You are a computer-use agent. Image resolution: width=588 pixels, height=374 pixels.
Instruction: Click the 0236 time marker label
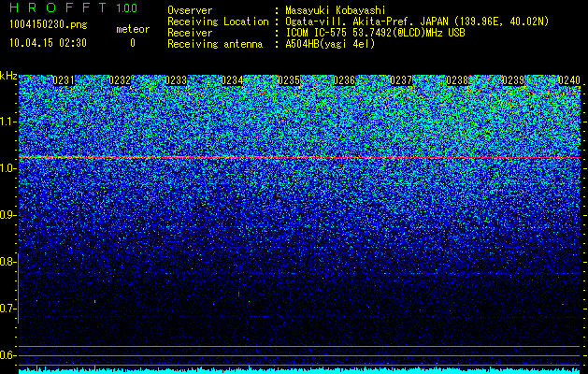(344, 80)
